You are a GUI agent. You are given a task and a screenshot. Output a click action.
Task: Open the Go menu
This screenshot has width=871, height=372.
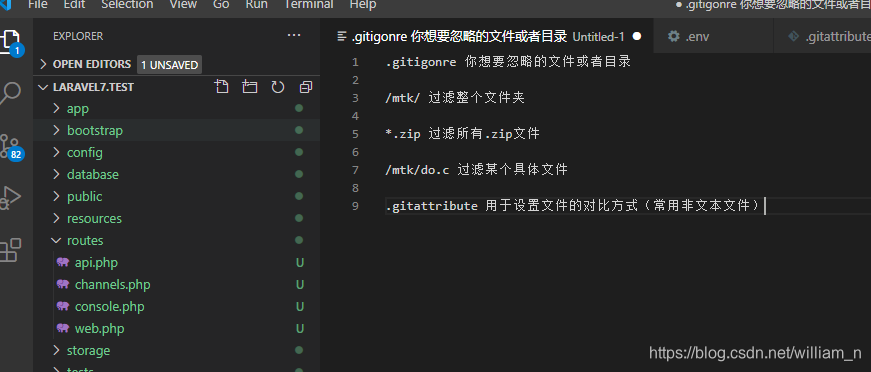pos(221,5)
